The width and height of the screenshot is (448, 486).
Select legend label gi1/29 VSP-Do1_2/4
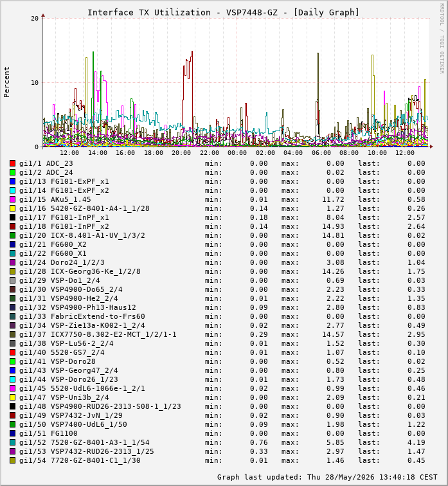tap(60, 280)
